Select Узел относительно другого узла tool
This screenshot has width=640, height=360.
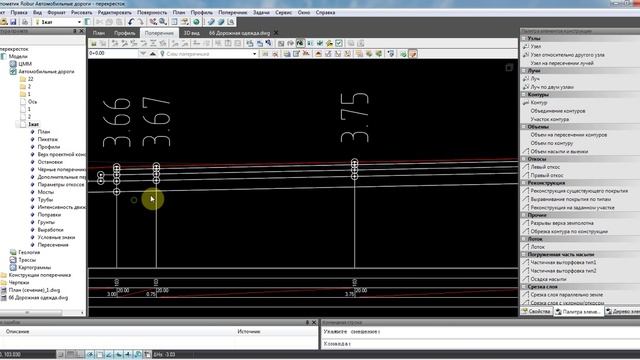pos(567,55)
